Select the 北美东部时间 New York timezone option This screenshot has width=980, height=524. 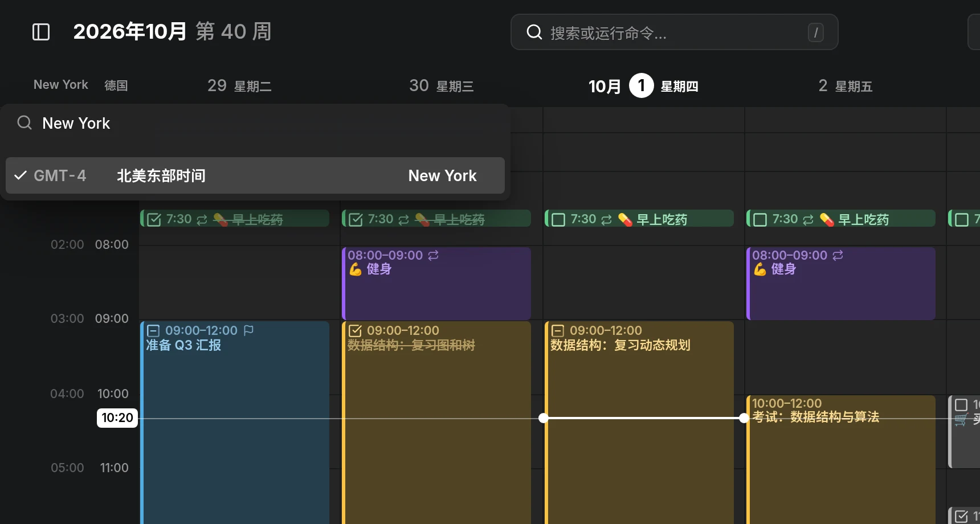coord(255,175)
